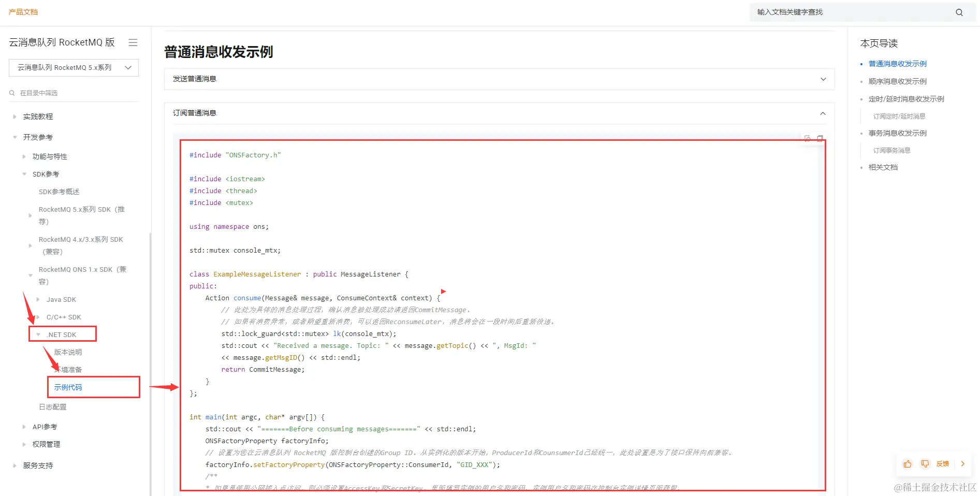Jump to 订阅定时/延时消息 in page guide

coord(899,116)
